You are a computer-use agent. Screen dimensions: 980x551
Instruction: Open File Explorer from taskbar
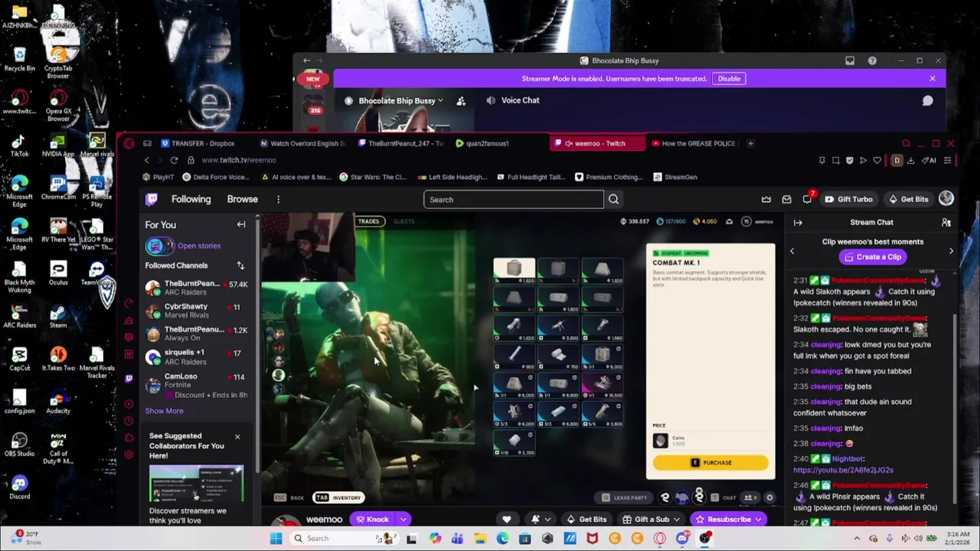click(x=480, y=539)
